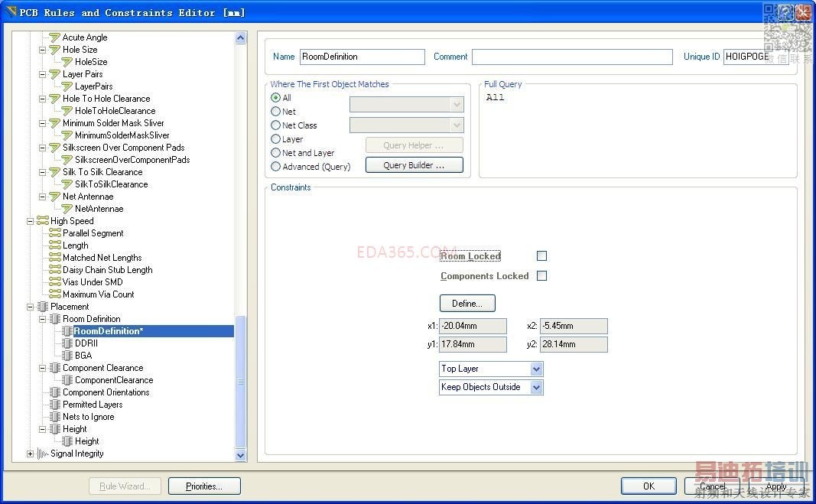
Task: Select the Advanced (Query) radio button
Action: [x=276, y=167]
